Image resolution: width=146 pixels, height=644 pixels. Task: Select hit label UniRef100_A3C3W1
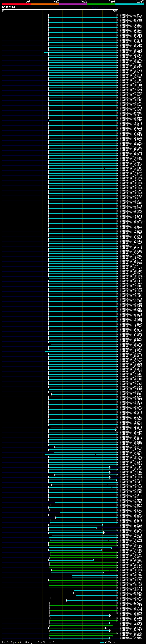click(x=131, y=595)
